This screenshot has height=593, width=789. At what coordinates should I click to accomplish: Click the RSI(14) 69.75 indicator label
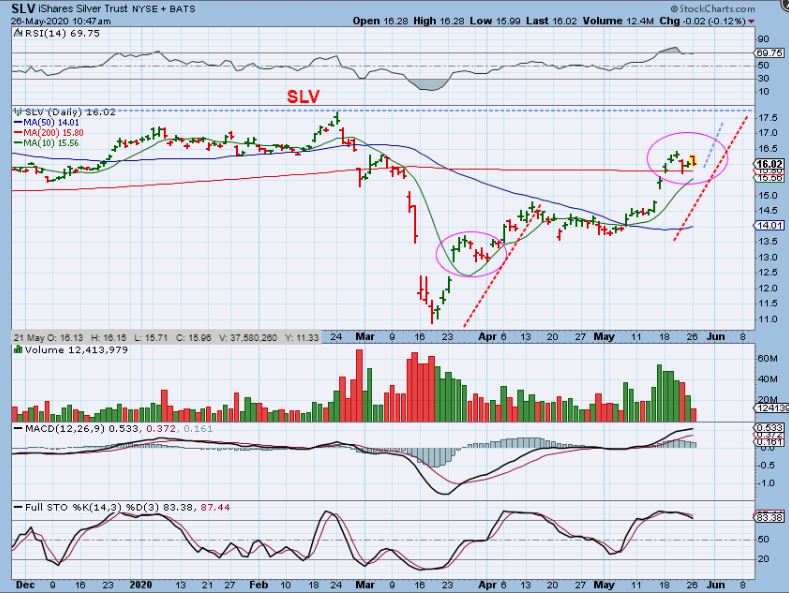click(x=62, y=33)
